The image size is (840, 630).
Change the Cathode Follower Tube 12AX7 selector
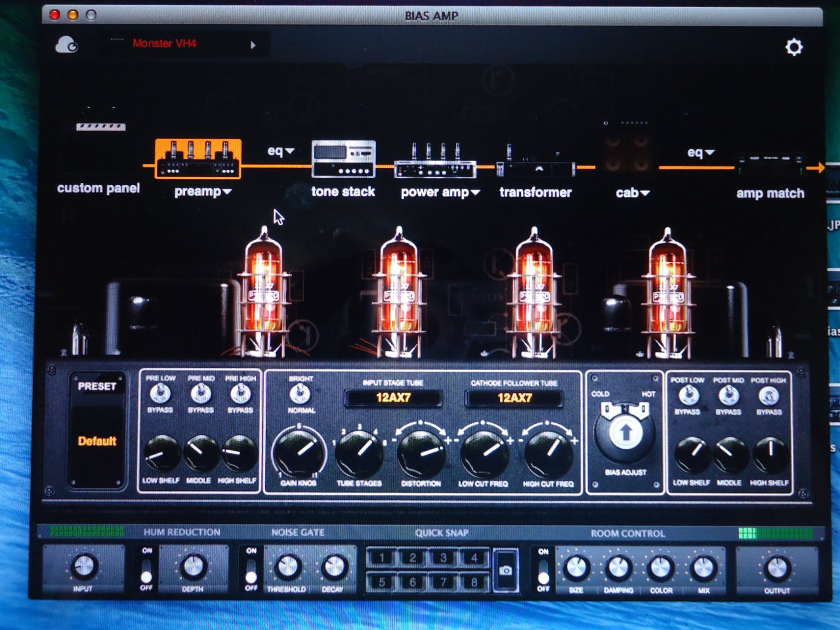(514, 398)
